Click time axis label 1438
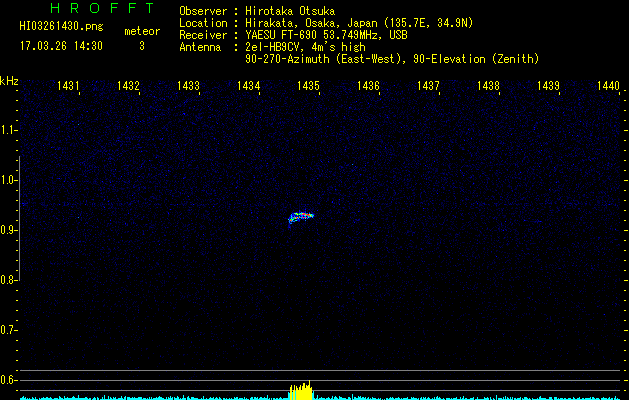 [x=489, y=86]
